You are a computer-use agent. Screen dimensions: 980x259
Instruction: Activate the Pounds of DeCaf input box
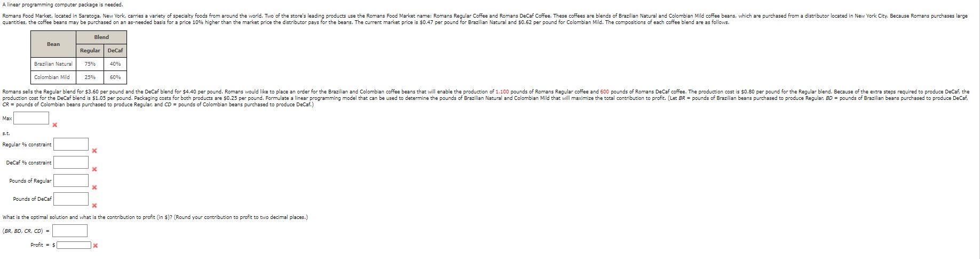coord(71,199)
